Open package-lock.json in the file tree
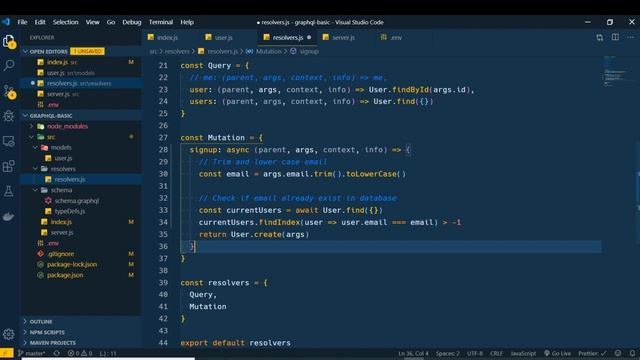The width and height of the screenshot is (640, 360). coord(72,264)
